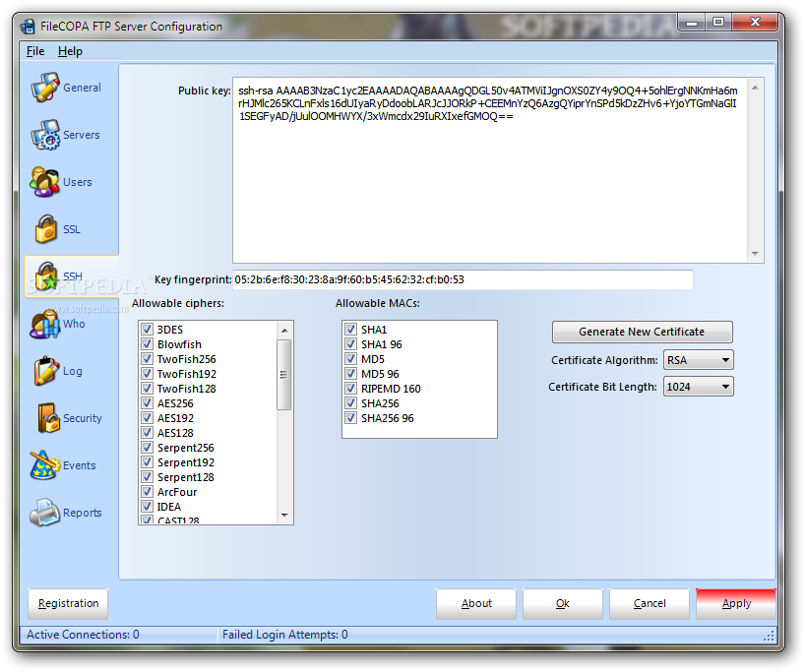The width and height of the screenshot is (805, 672).
Task: Confirm with the Ok button
Action: click(x=563, y=603)
